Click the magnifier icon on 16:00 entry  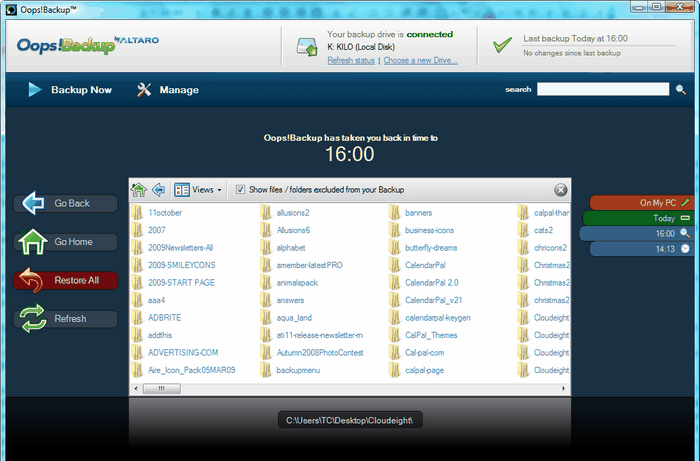685,233
